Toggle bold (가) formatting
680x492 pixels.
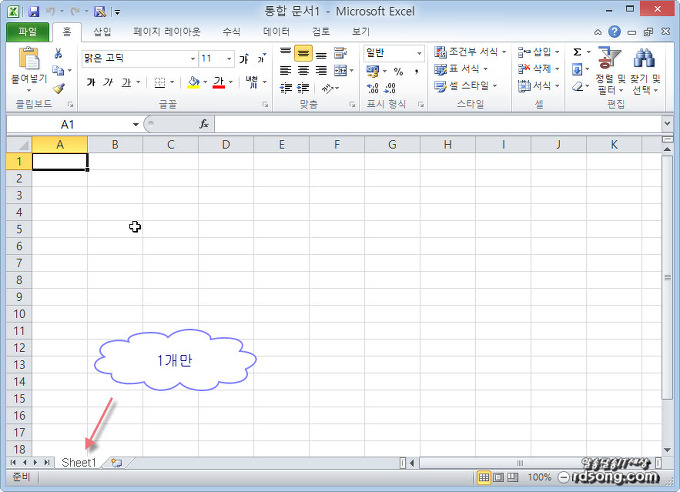pyautogui.click(x=91, y=82)
